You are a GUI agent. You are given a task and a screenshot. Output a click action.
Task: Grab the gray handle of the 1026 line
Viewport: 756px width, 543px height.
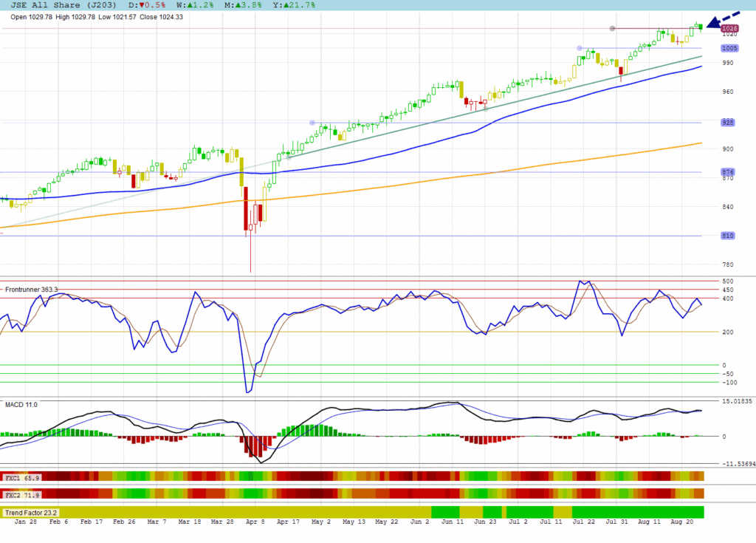point(612,29)
